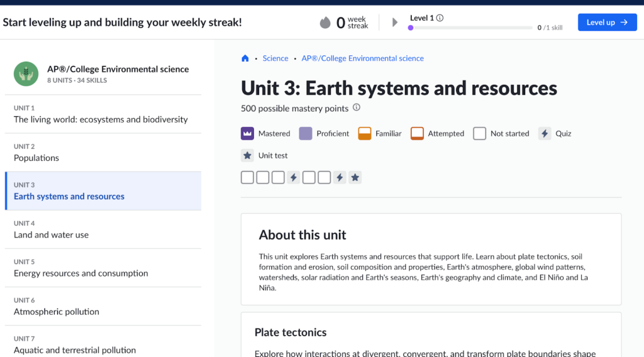Open info icon next to Level 1
This screenshot has height=357, width=644.
click(x=440, y=18)
